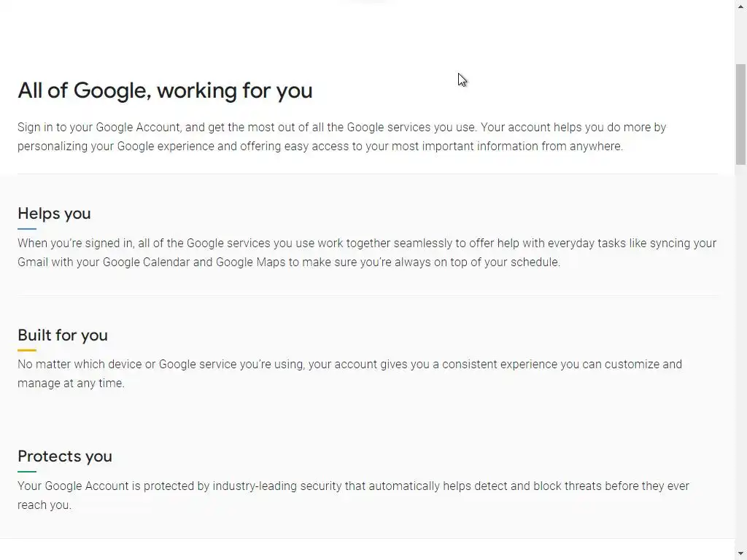Click the green accent line under "Protects you"

click(x=27, y=472)
